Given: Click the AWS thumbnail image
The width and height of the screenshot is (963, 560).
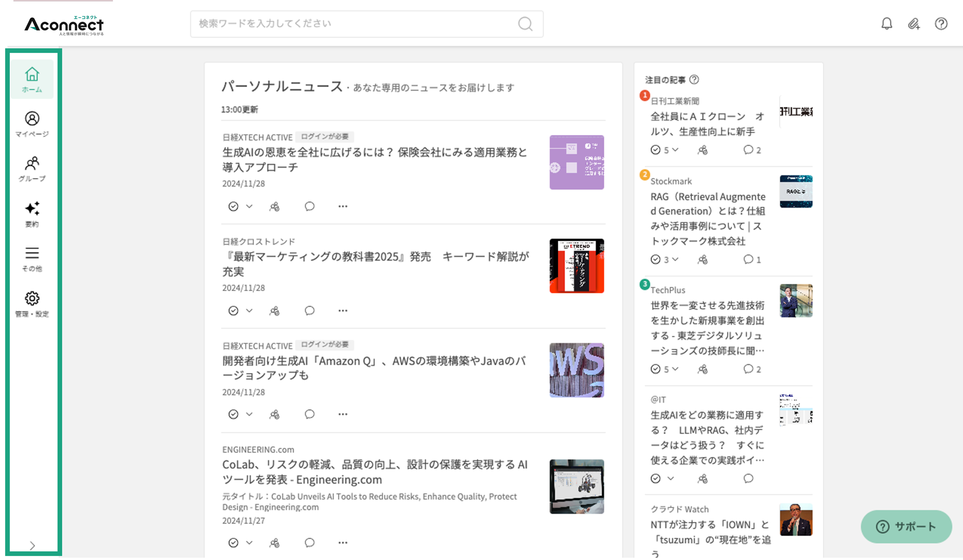Looking at the screenshot, I should pos(577,370).
